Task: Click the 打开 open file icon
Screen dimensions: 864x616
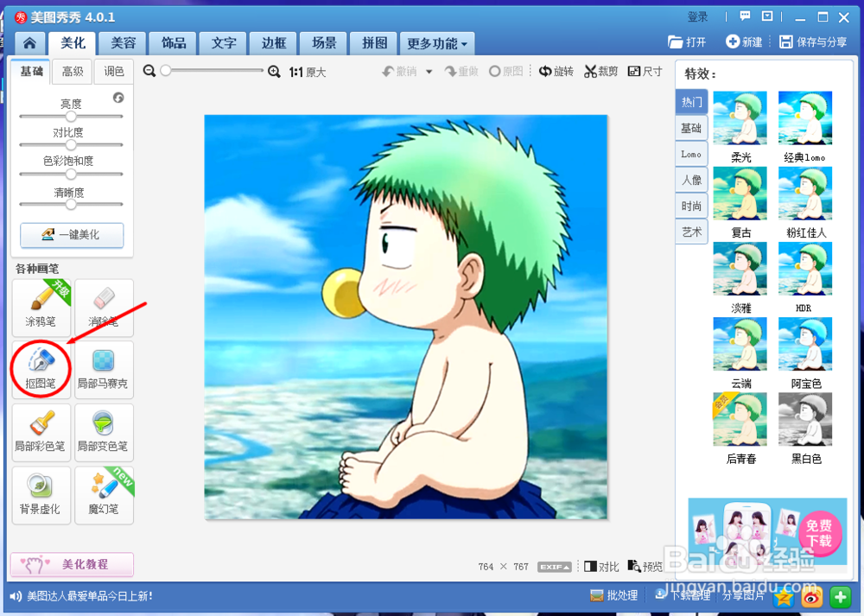Action: 675,41
